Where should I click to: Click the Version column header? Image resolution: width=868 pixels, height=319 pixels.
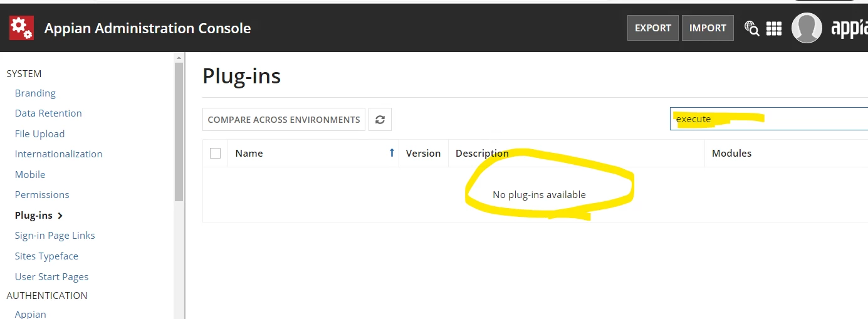point(423,153)
